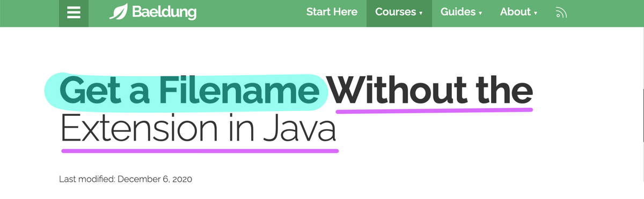This screenshot has width=644, height=199.
Task: Click the purple underline below "Without the"
Action: pos(434,110)
